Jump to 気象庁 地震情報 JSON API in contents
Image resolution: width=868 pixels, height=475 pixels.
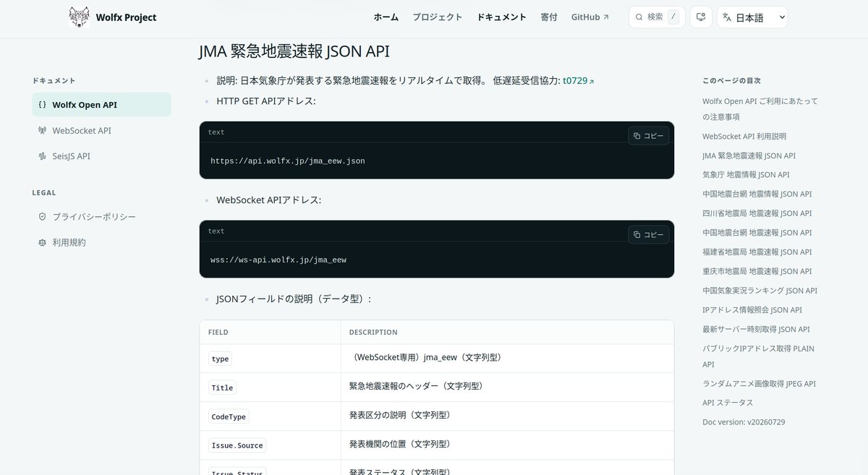[746, 175]
